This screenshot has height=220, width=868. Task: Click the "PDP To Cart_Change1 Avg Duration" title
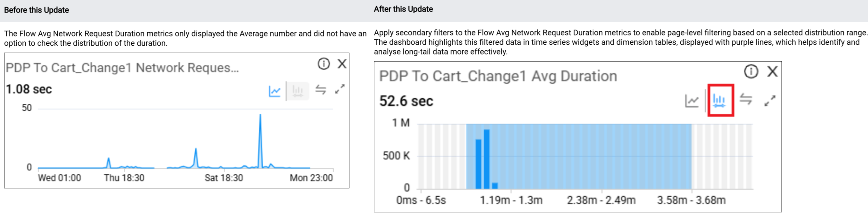pos(498,76)
